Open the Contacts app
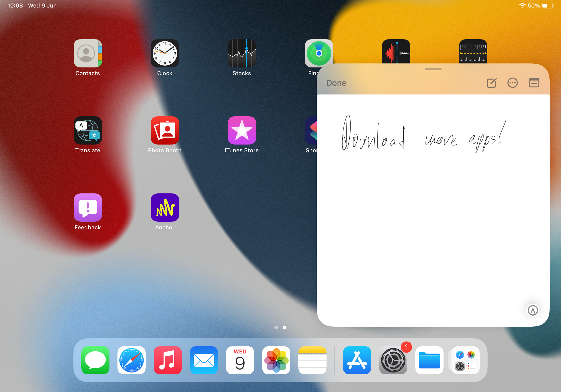 88,53
